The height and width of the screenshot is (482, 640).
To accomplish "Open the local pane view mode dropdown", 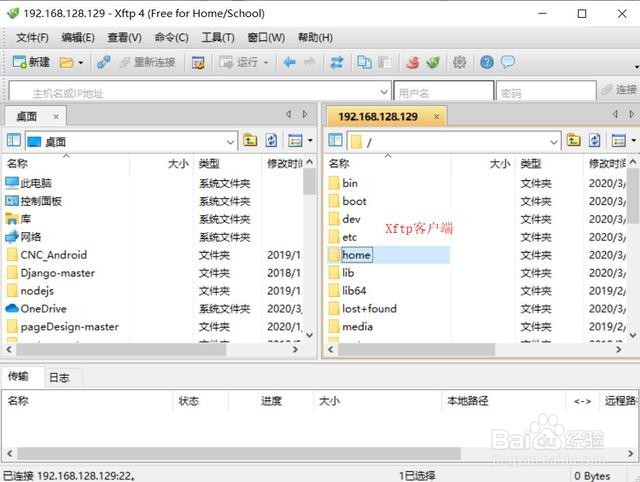I will (310, 141).
